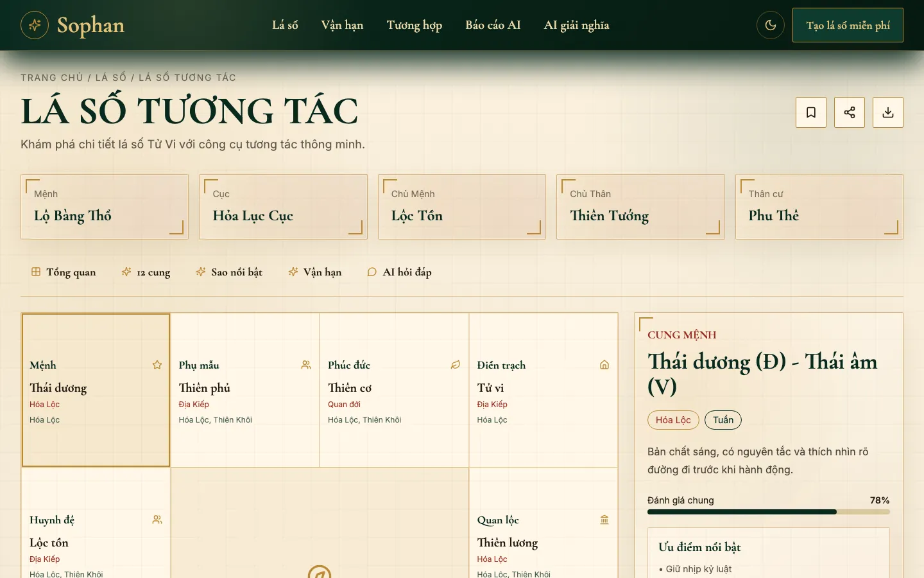This screenshot has height=578, width=924.
Task: Click the Thái dương (Đ) - Thái âm (V) title
Action: point(762,374)
